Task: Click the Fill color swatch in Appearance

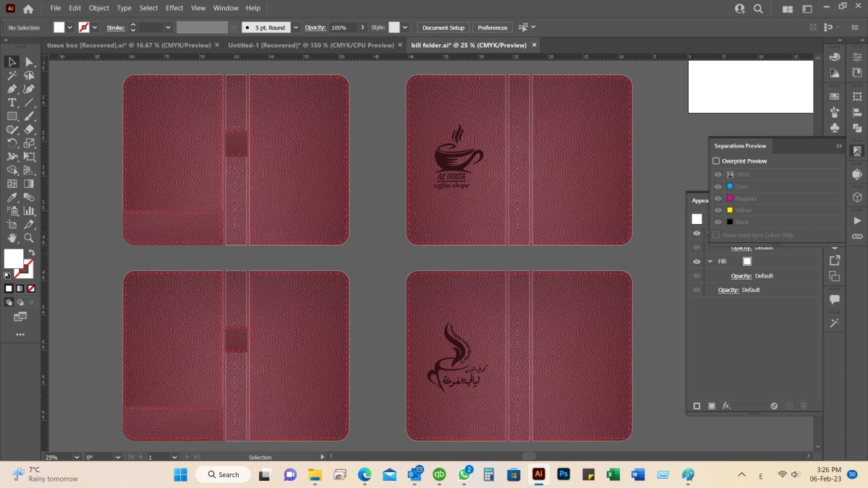Action: (x=746, y=262)
